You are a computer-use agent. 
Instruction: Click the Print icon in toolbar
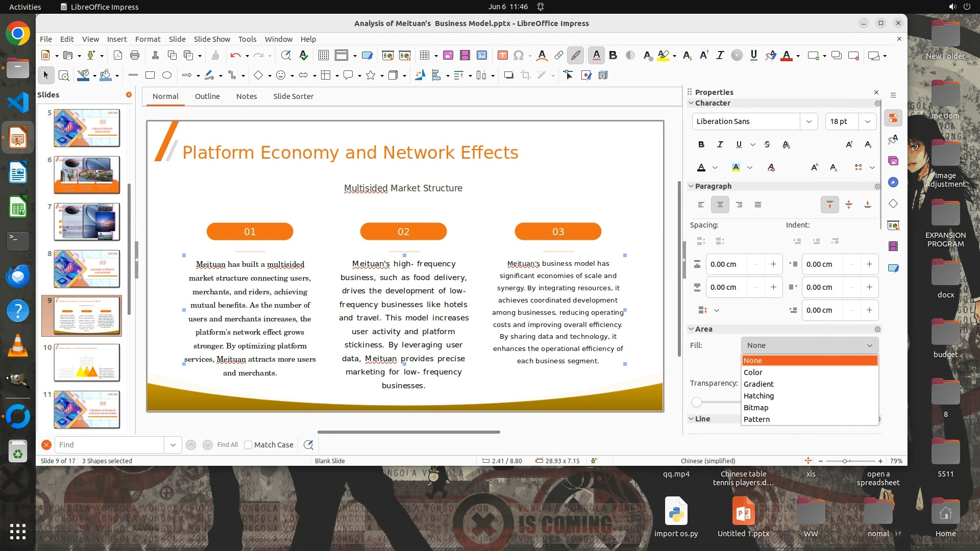click(135, 56)
